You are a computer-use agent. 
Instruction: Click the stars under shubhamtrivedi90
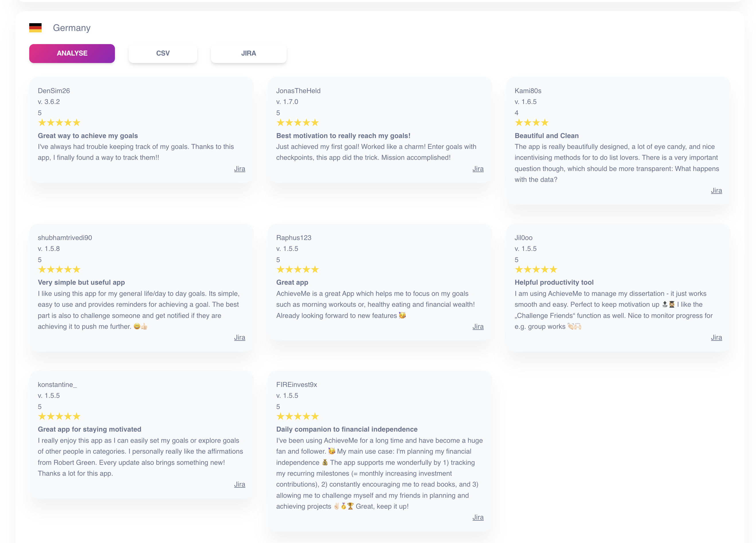(59, 269)
